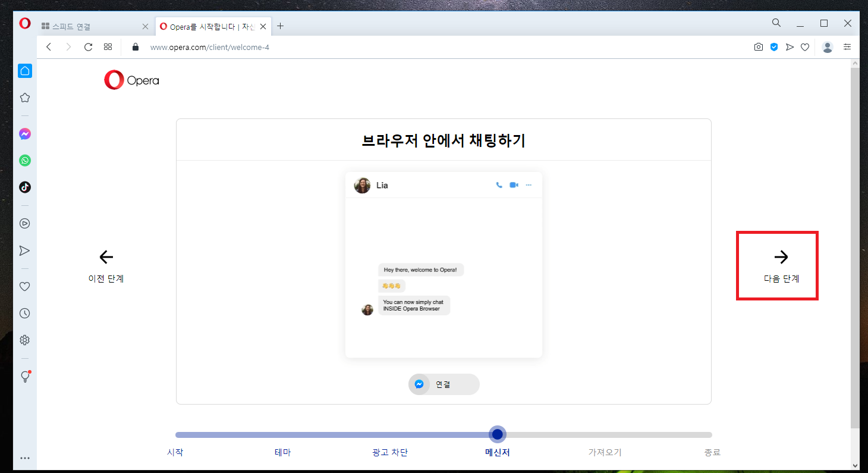This screenshot has width=868, height=473.
Task: Click the browser Forward arrow
Action: [x=68, y=47]
